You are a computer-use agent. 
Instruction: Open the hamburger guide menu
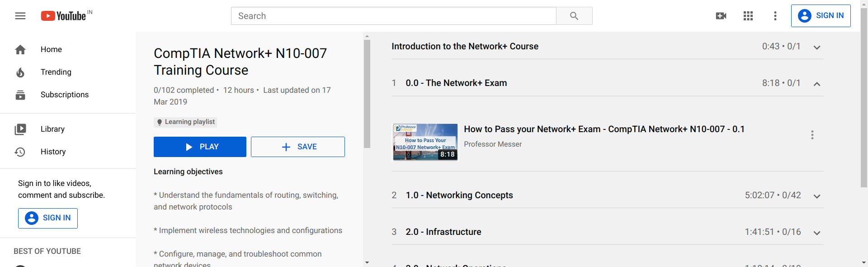click(x=20, y=16)
